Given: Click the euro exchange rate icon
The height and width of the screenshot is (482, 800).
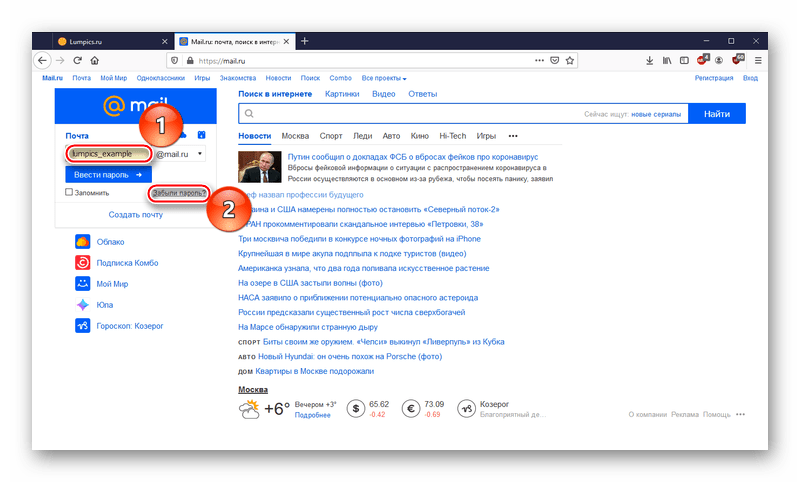Looking at the screenshot, I should pos(410,408).
